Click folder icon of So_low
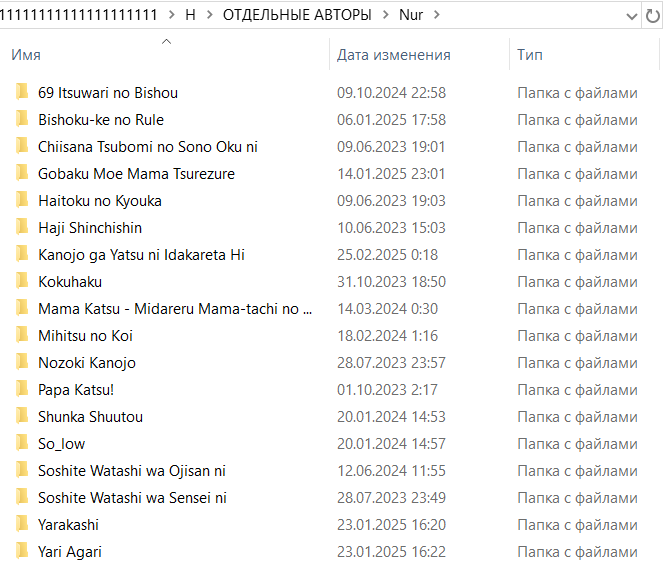The image size is (668, 568). pyautogui.click(x=22, y=443)
